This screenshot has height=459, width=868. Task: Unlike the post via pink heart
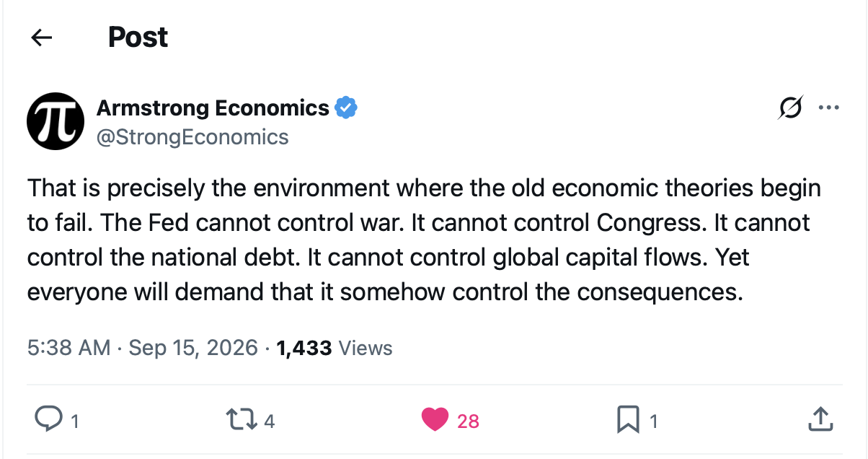pos(435,419)
